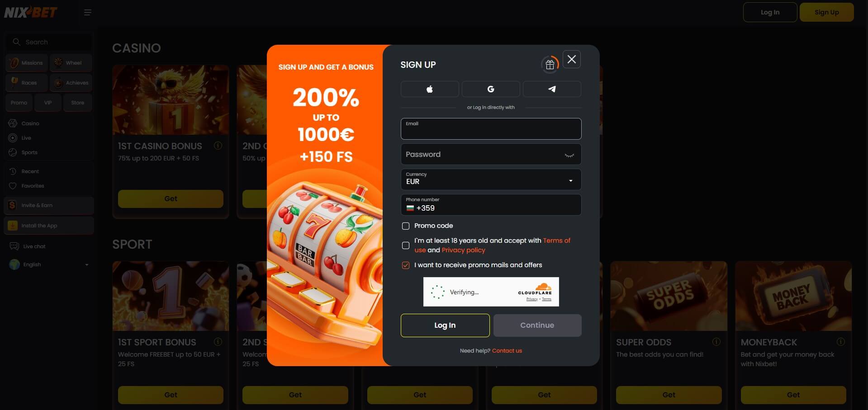868x410 pixels.
Task: Click the Log In button in dialog
Action: [445, 325]
